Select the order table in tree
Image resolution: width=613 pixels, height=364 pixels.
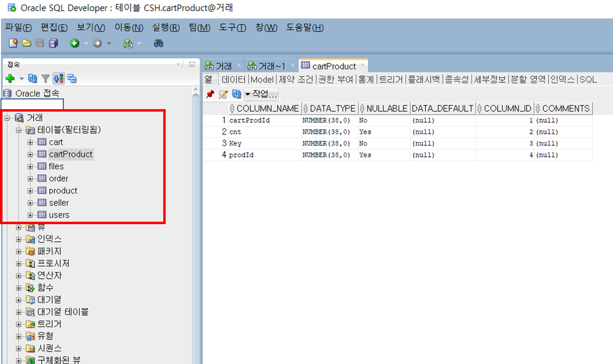click(58, 178)
